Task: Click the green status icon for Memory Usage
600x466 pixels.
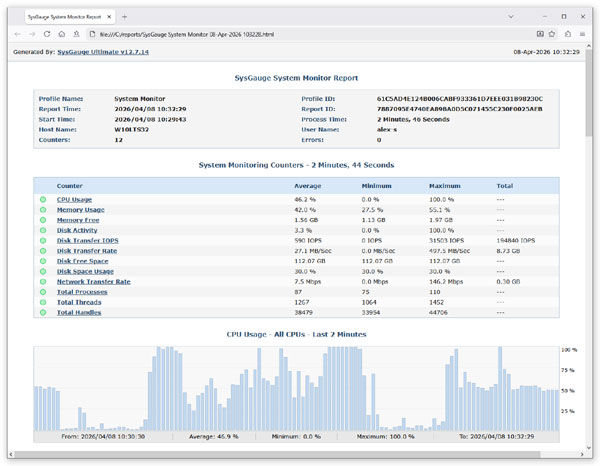Action: coord(43,210)
